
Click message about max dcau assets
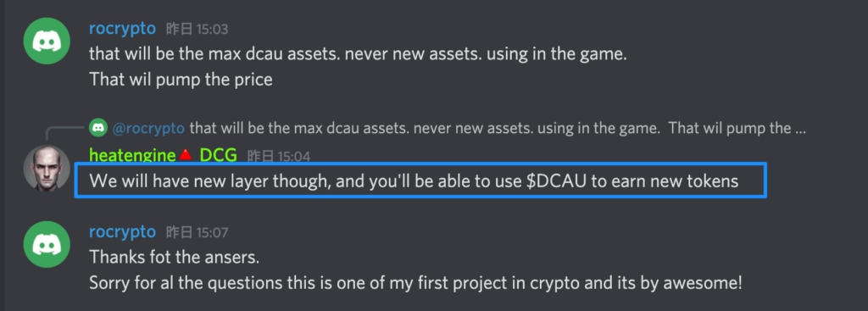tap(358, 54)
